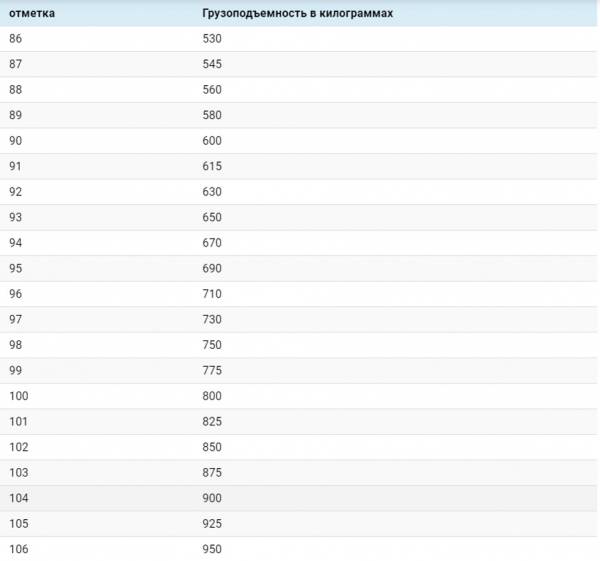The width and height of the screenshot is (600, 561).
Task: Select mark 94 in the отметка column
Action: pos(15,243)
